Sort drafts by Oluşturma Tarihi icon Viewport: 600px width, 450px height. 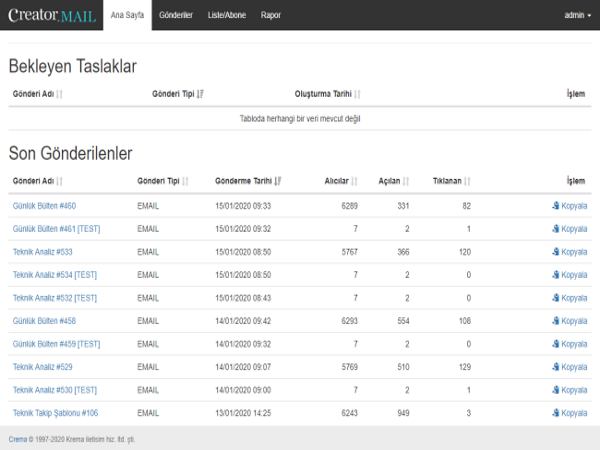358,94
